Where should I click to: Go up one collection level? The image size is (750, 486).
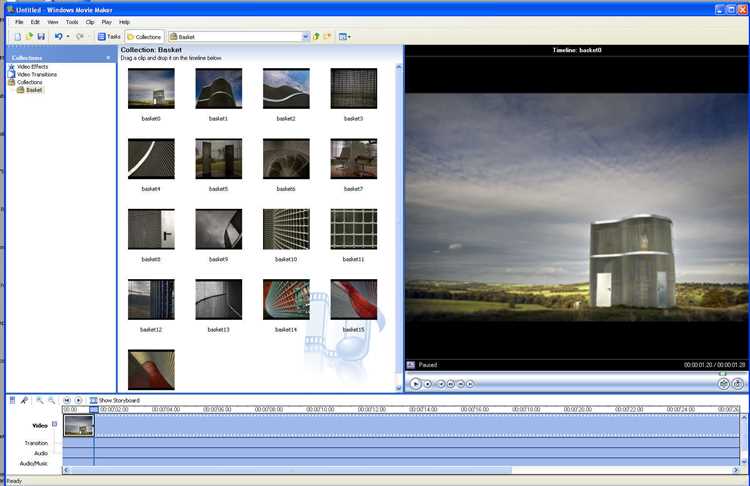[x=316, y=36]
